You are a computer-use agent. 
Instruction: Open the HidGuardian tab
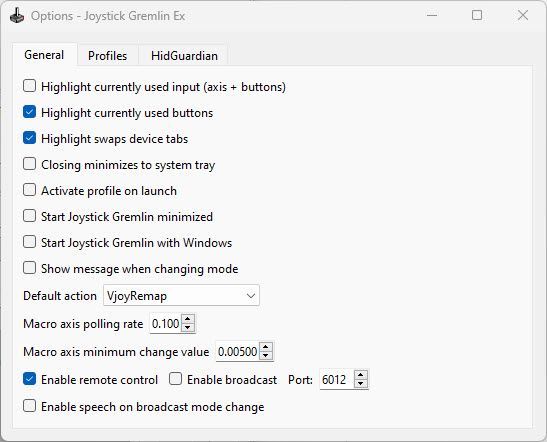tap(184, 55)
